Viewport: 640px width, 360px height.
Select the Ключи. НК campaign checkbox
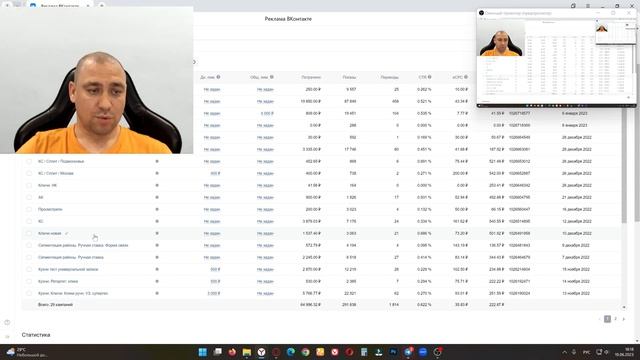point(29,185)
